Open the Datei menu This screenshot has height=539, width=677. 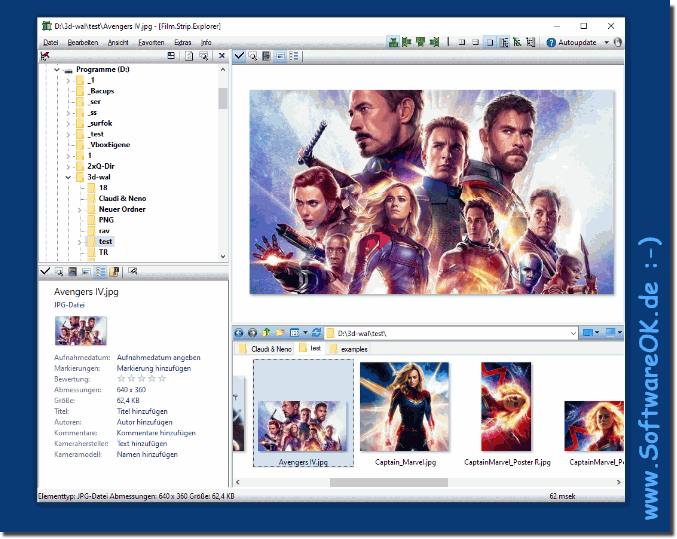coord(51,42)
